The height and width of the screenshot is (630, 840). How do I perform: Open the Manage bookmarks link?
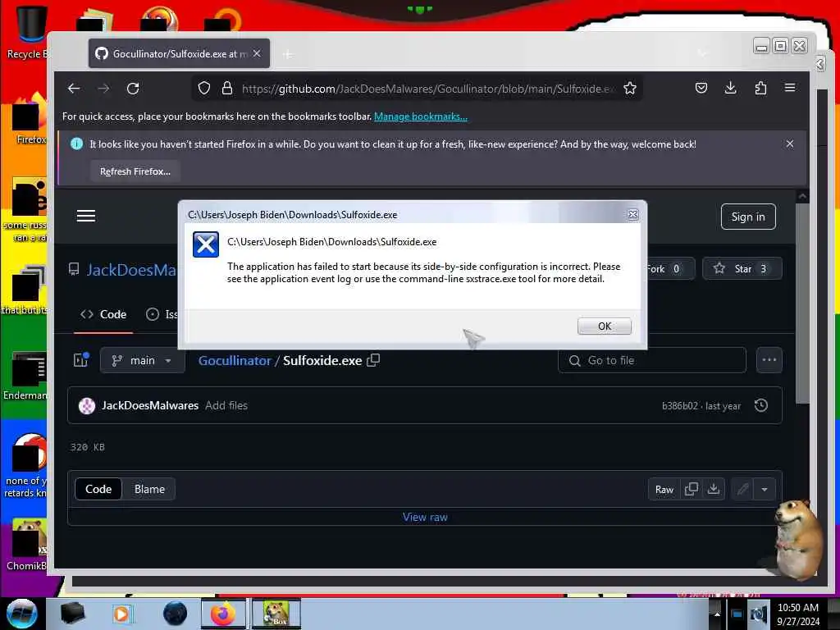[421, 116]
